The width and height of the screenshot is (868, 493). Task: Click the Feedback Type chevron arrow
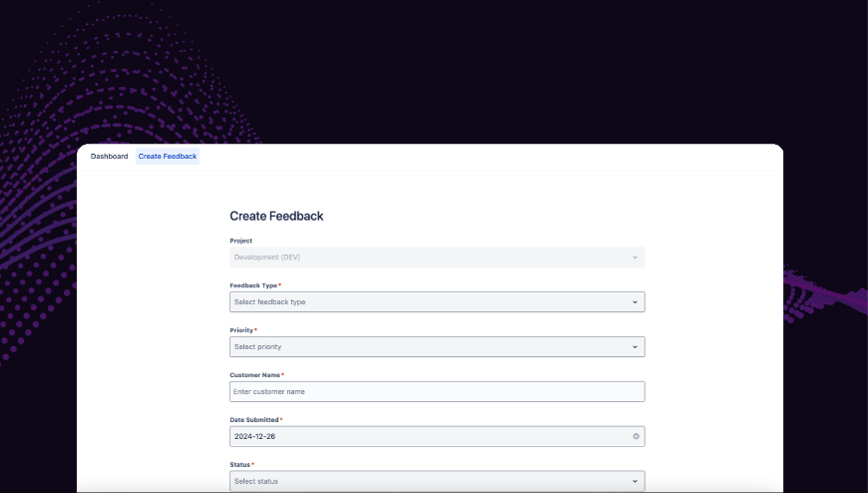click(635, 301)
